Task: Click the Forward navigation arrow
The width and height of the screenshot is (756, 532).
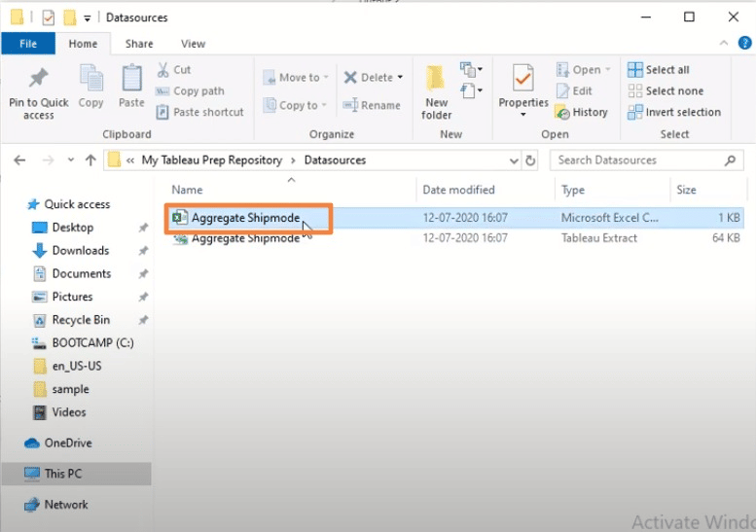Action: click(49, 160)
